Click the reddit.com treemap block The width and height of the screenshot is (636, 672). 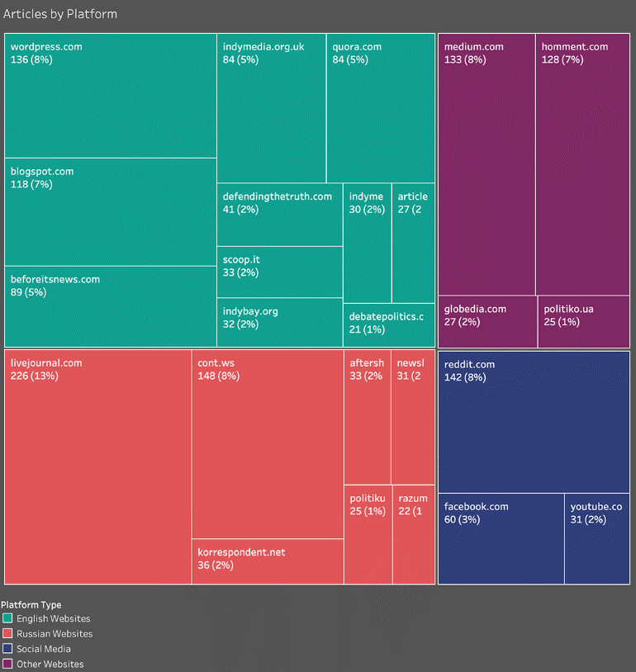(534, 422)
